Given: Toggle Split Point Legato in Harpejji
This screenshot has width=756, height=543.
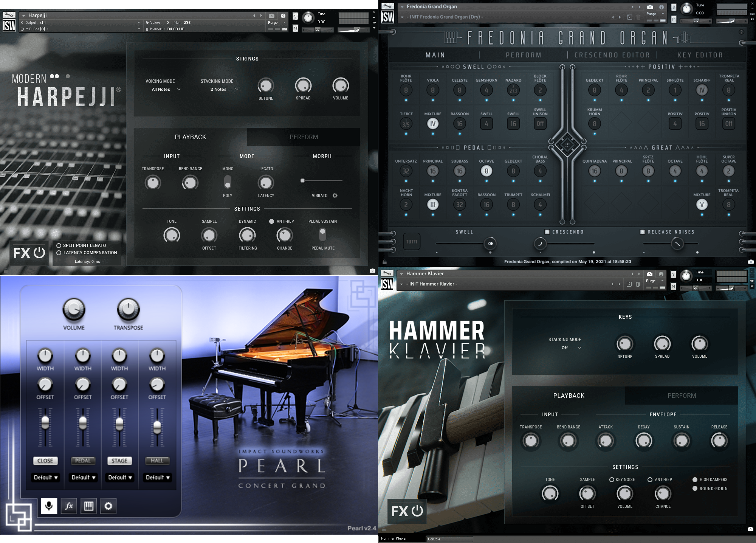Looking at the screenshot, I should point(59,245).
